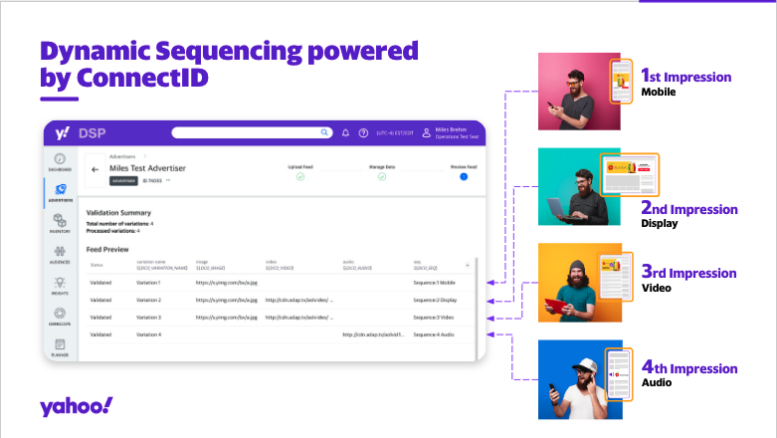This screenshot has height=438, width=777.
Task: Click the audio URL in Variation 4 row
Action: click(x=373, y=334)
